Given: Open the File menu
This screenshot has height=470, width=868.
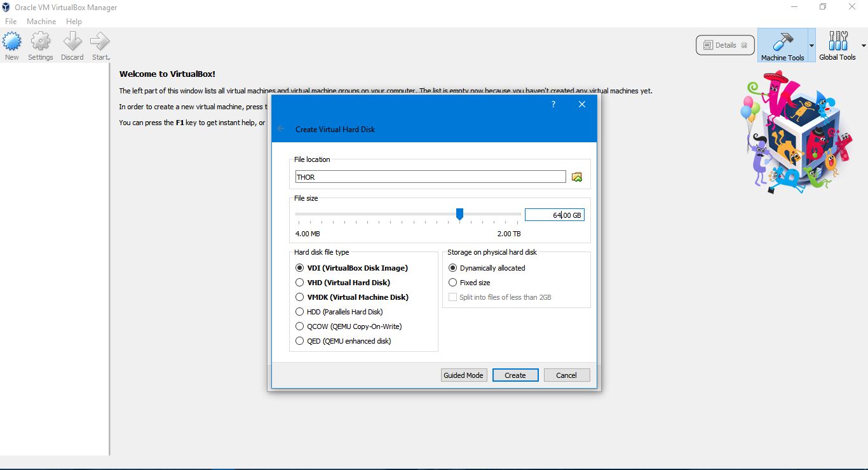Looking at the screenshot, I should click(11, 22).
